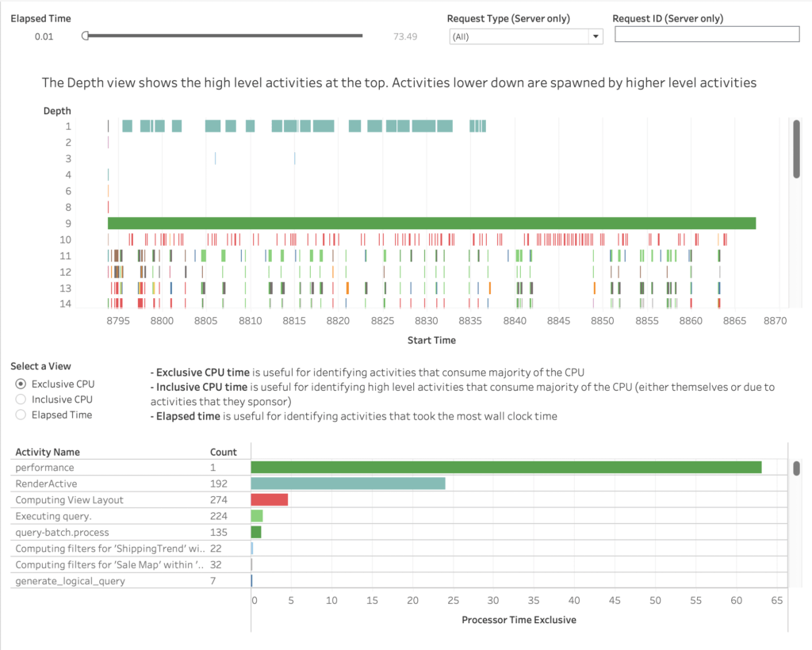Select the Executing query. activity row
This screenshot has width=812, height=650.
tap(48, 516)
